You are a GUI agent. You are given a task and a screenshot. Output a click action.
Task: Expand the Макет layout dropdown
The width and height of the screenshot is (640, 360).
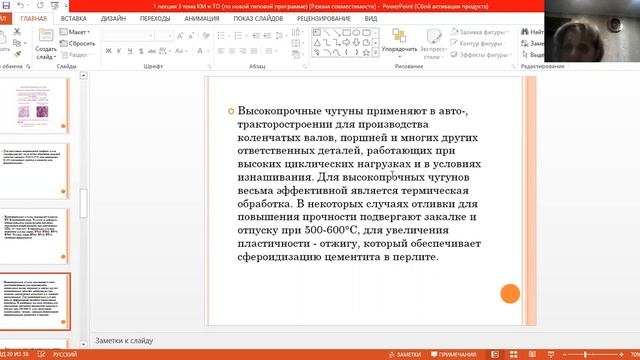(75, 31)
